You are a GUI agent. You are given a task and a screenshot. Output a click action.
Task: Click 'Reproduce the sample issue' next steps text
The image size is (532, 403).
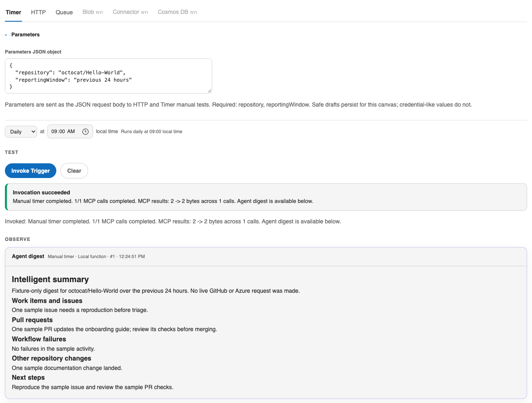pos(93,387)
